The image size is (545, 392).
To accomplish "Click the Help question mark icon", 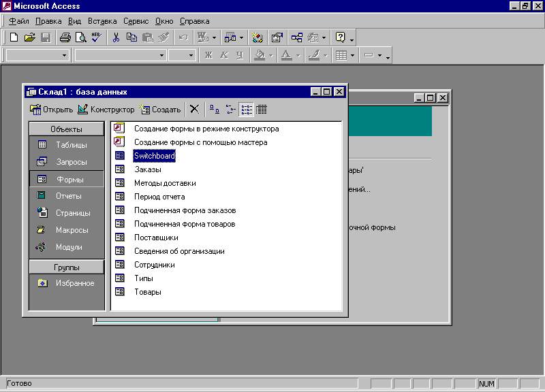I will [340, 37].
